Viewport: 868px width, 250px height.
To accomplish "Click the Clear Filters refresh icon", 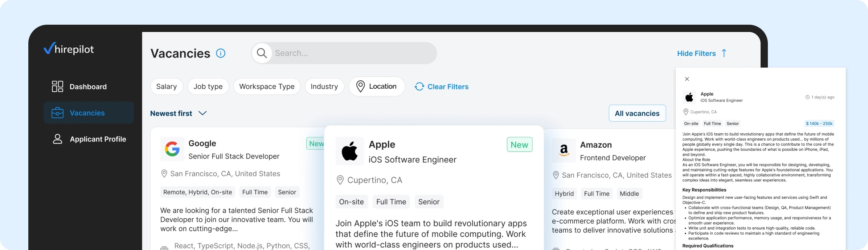I will click(x=419, y=86).
